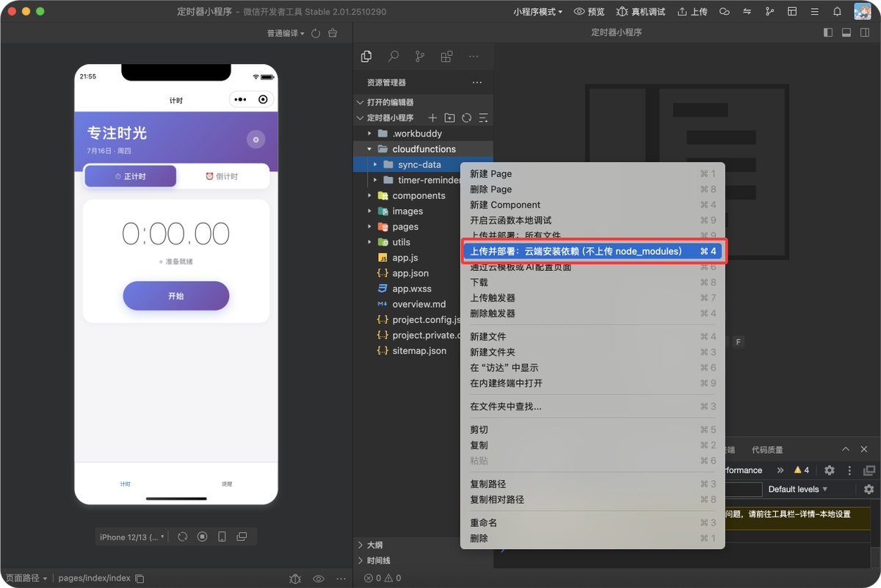Stop the simulator with the stop icon
This screenshot has height=588, width=881.
click(x=203, y=537)
